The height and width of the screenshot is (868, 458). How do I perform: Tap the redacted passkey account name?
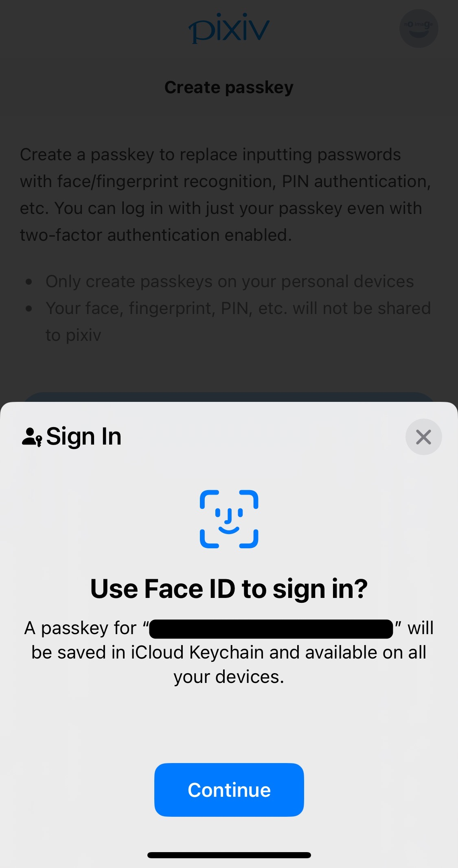pos(271,629)
